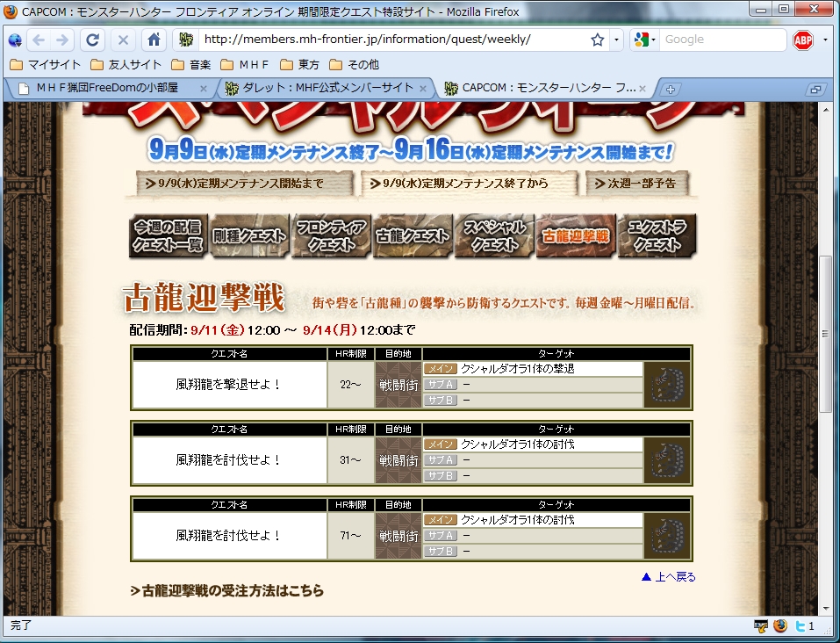Screen dimensions: 840x643
Task: Close the ダレット MHF公式メンバーサイト tab
Action: (423, 89)
